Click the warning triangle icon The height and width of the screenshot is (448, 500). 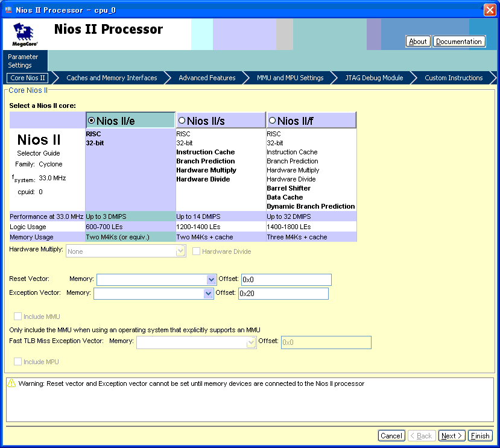(x=11, y=383)
